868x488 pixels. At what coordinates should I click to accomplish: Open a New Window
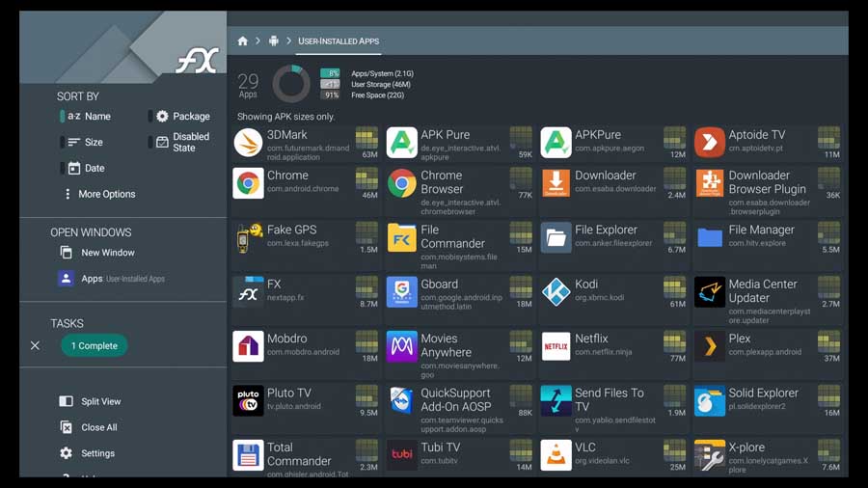pos(97,253)
